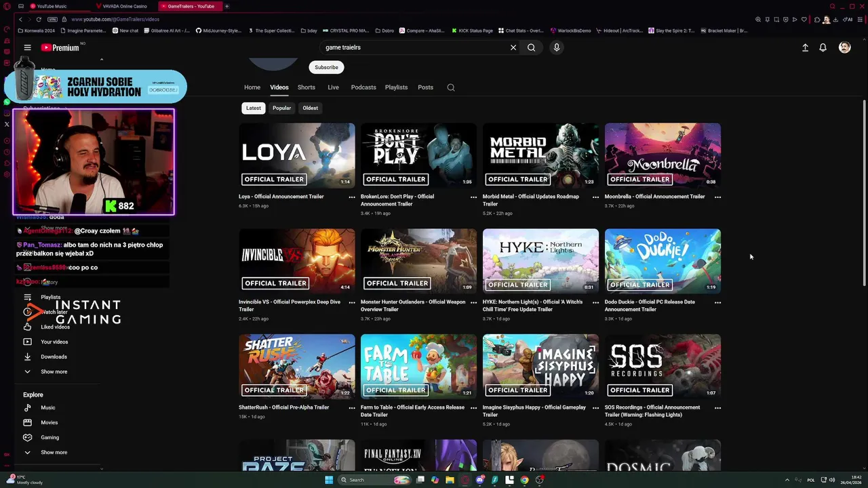Image resolution: width=868 pixels, height=488 pixels.
Task: Show hidden system tray icons
Action: pyautogui.click(x=787, y=480)
